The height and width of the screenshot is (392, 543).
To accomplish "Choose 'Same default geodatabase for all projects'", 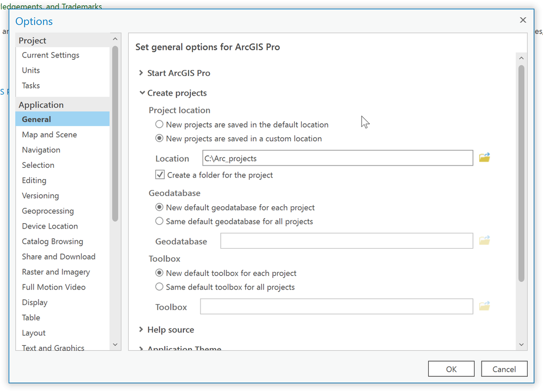I will pyautogui.click(x=160, y=221).
